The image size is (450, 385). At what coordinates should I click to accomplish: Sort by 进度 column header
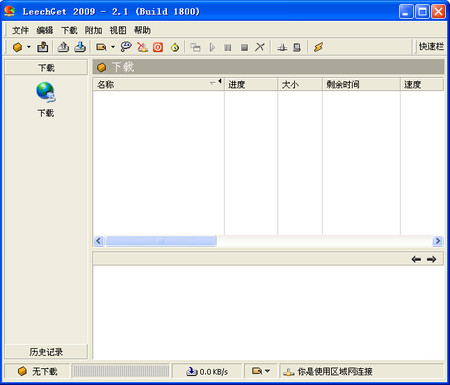[x=251, y=85]
